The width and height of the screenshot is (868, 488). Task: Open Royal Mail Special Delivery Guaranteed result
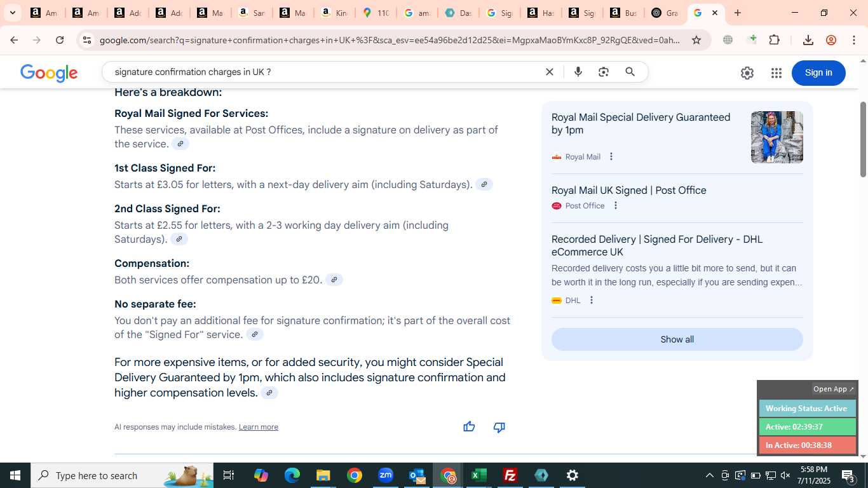point(641,123)
